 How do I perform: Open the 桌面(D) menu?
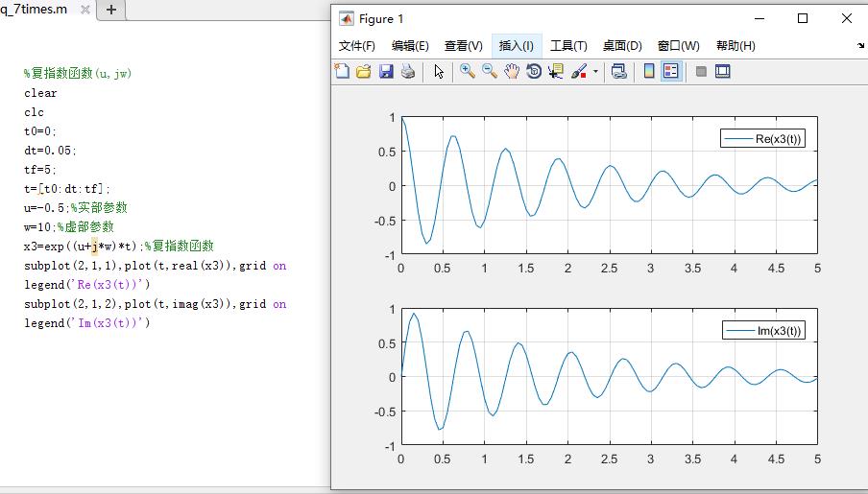coord(622,46)
